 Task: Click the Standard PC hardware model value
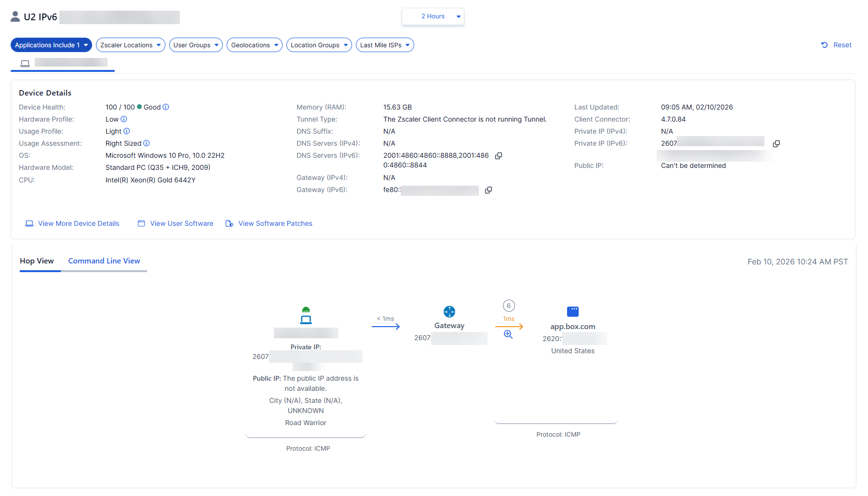click(x=158, y=167)
